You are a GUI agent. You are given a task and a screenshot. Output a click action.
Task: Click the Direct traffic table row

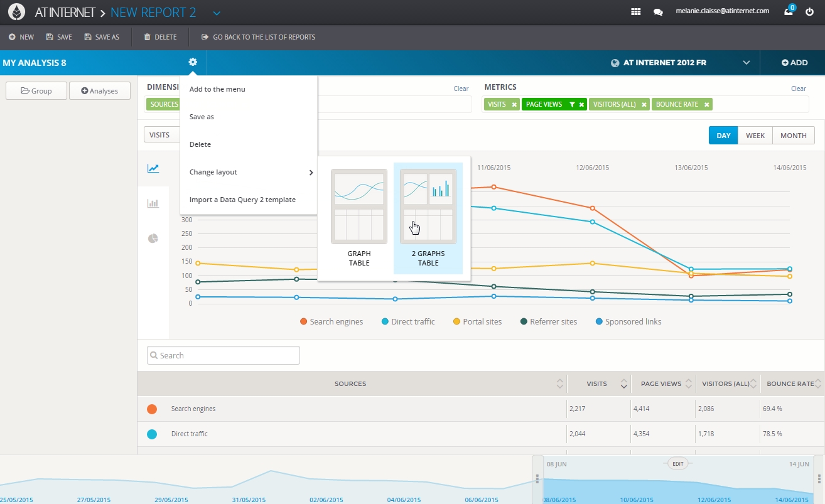click(481, 434)
